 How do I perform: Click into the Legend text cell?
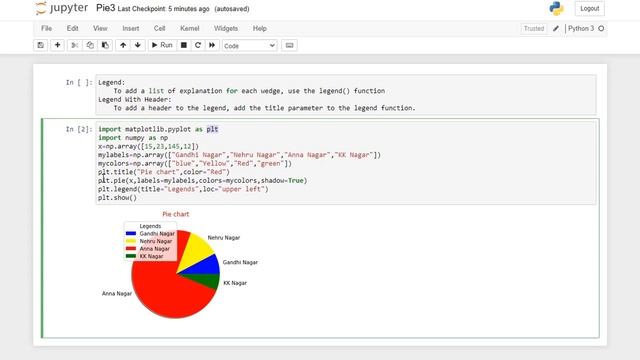click(345, 95)
